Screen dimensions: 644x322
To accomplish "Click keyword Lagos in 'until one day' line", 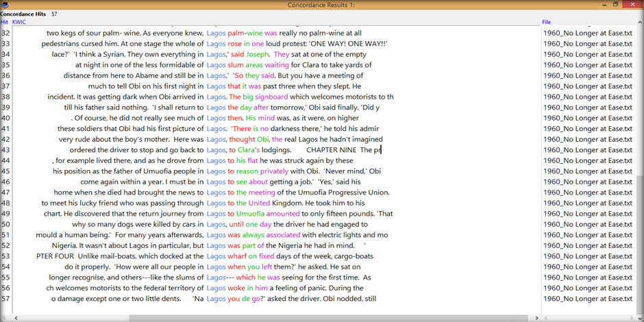I will [216, 224].
